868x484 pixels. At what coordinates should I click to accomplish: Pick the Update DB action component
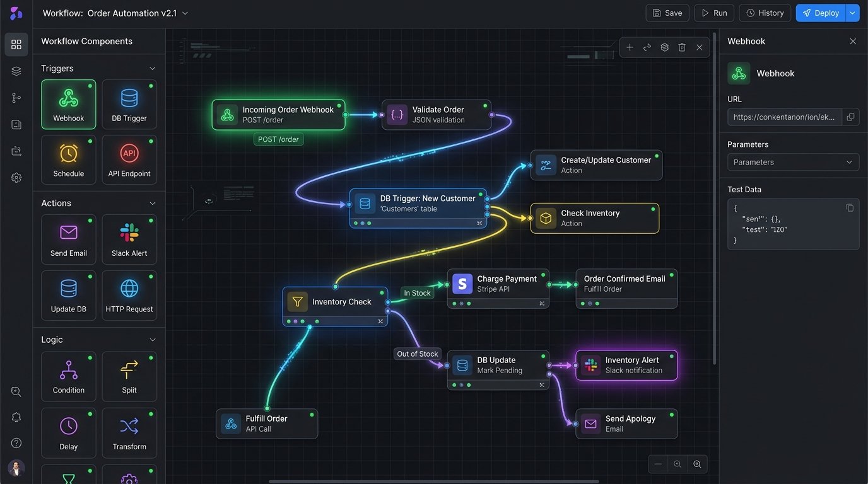[x=69, y=296]
